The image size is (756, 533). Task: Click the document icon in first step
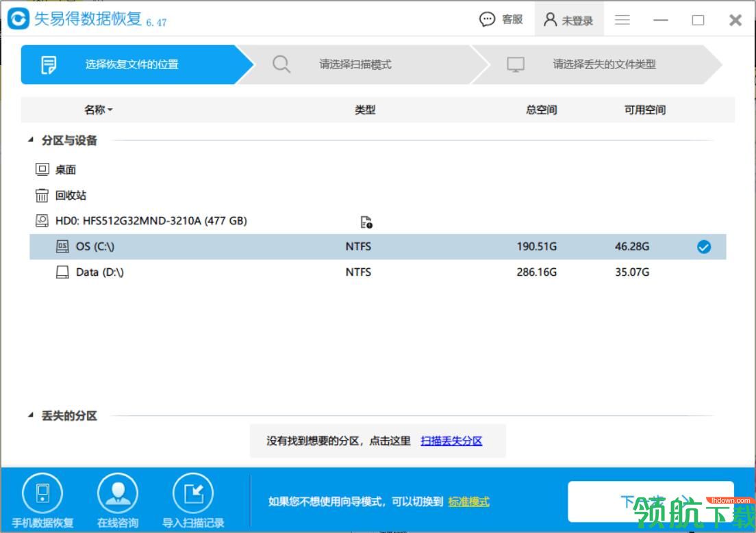point(49,64)
